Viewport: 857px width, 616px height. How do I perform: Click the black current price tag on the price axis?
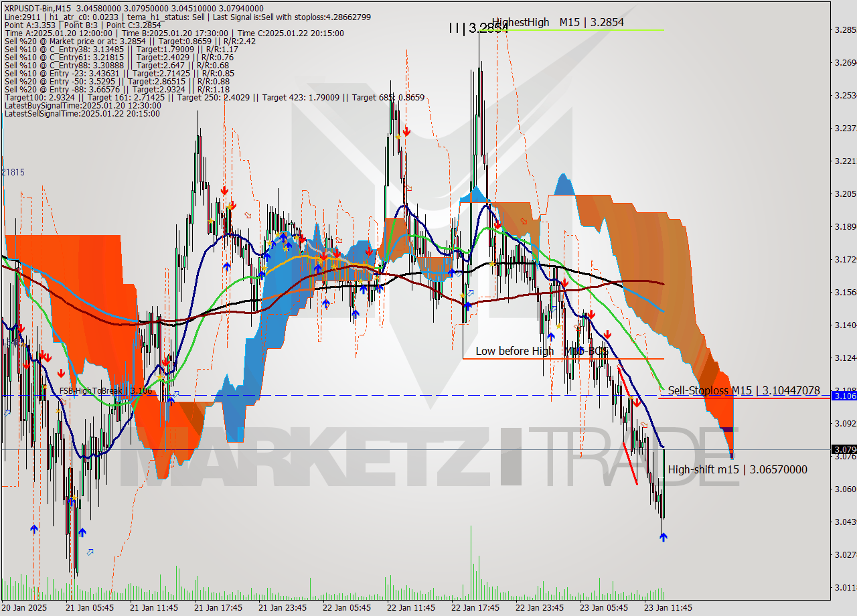844,449
